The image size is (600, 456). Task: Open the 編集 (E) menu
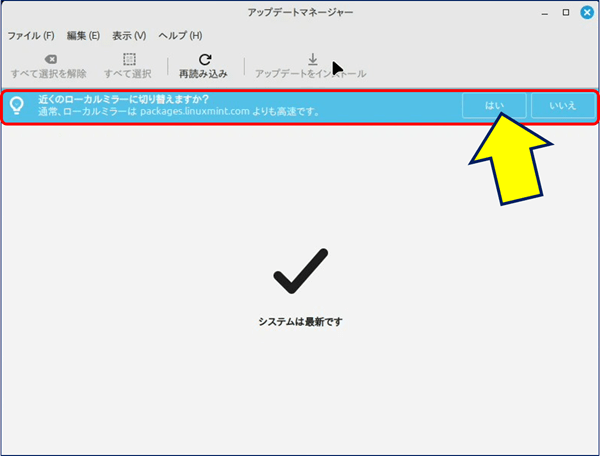coord(83,36)
